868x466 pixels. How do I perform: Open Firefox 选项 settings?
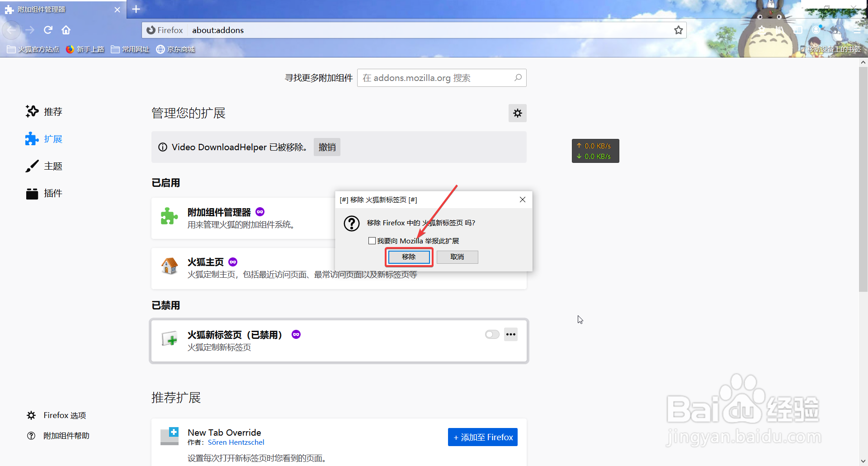tap(57, 415)
